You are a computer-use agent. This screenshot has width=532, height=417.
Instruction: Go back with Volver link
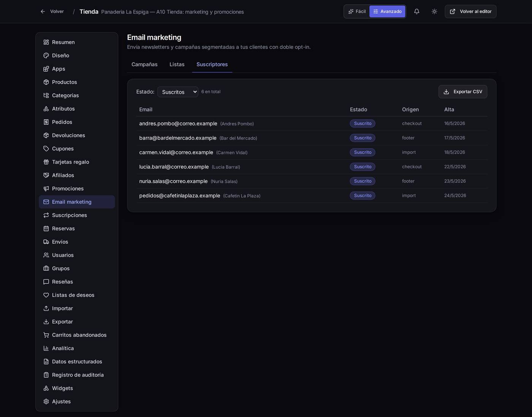pyautogui.click(x=52, y=11)
